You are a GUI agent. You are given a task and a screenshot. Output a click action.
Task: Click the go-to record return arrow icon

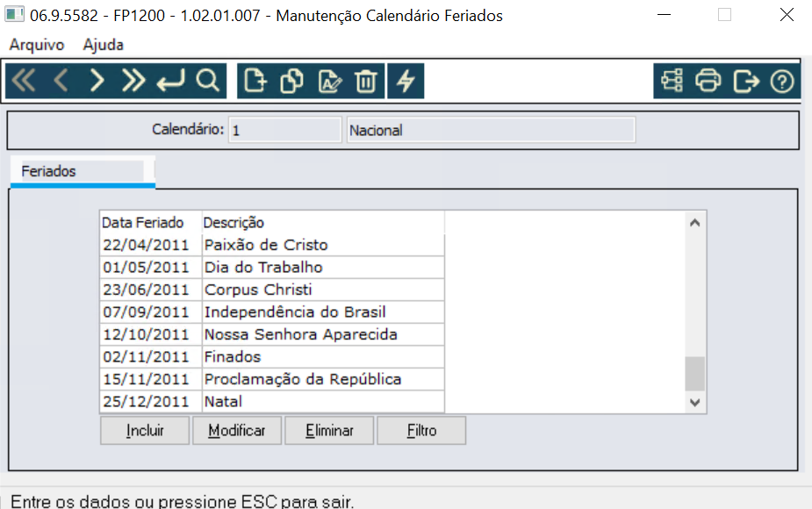pyautogui.click(x=170, y=81)
